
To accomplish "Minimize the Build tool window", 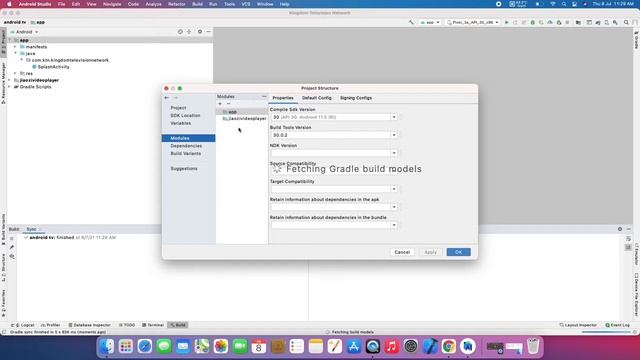I will [x=629, y=229].
